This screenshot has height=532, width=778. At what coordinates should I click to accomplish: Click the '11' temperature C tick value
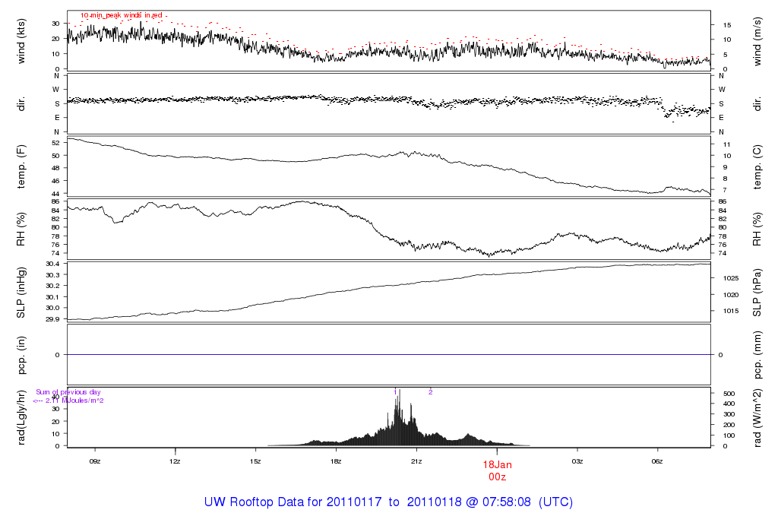pyautogui.click(x=727, y=144)
